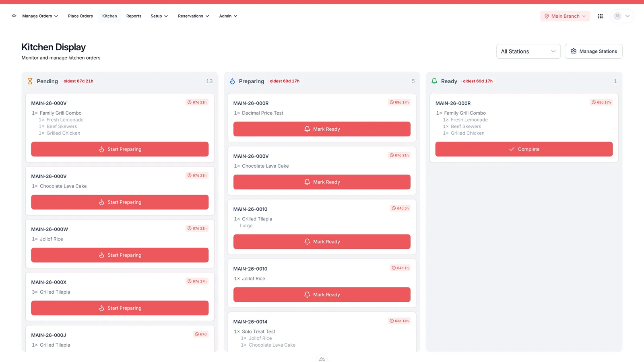Image resolution: width=644 pixels, height=362 pixels.
Task: Click the Kitchen Display heading
Action: click(54, 47)
